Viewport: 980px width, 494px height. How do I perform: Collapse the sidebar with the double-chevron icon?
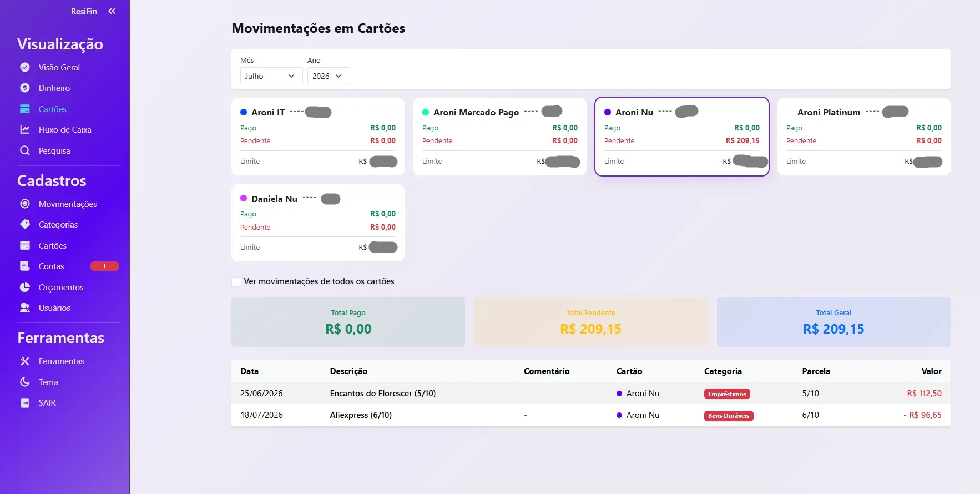click(x=112, y=11)
